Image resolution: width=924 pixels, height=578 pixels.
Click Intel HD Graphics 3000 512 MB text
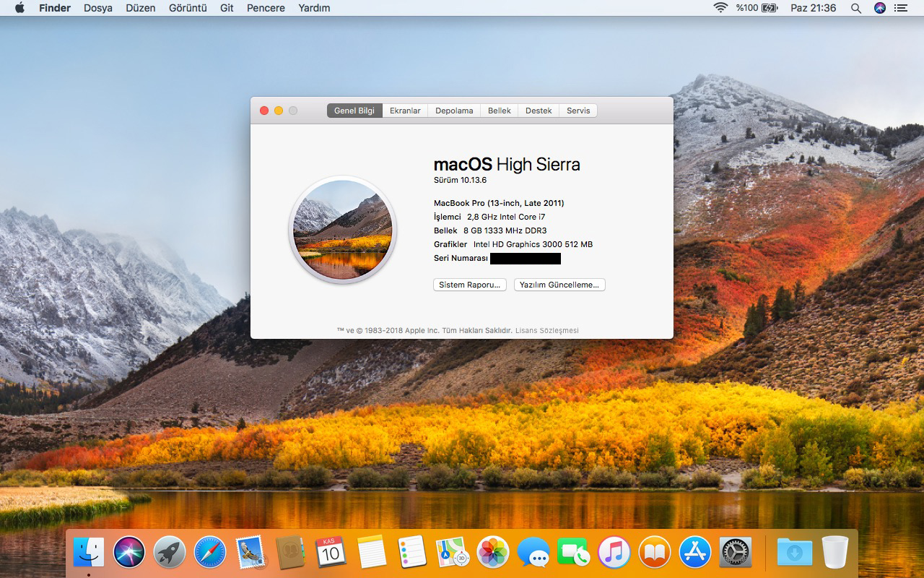533,244
